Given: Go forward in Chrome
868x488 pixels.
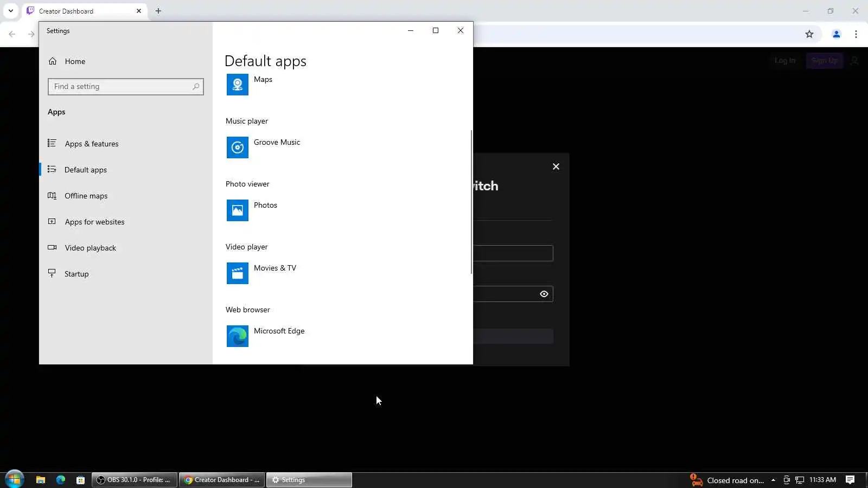Looking at the screenshot, I should tap(31, 34).
